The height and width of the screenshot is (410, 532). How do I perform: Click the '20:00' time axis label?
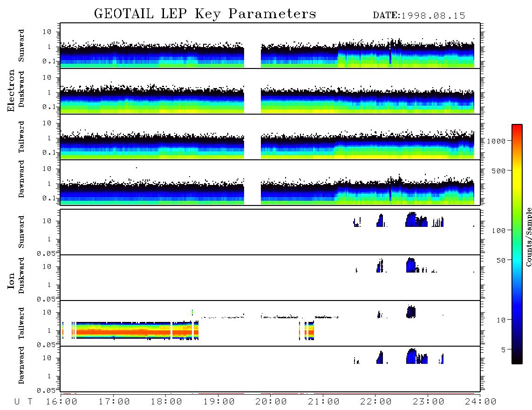point(271,402)
